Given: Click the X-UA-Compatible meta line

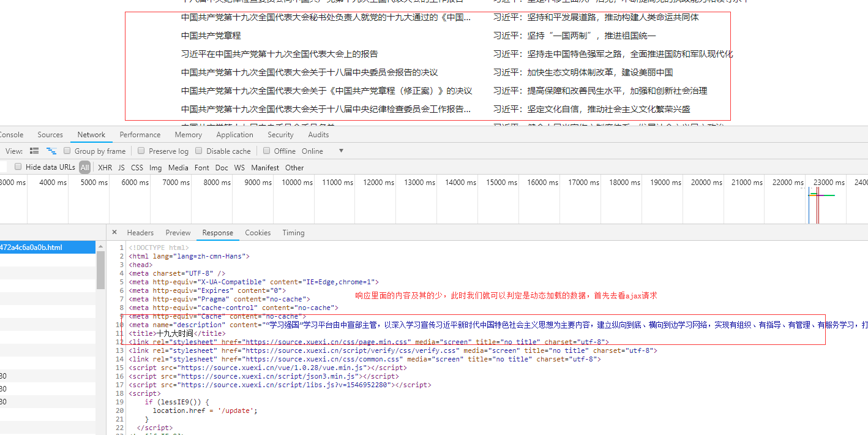Looking at the screenshot, I should click(x=253, y=282).
